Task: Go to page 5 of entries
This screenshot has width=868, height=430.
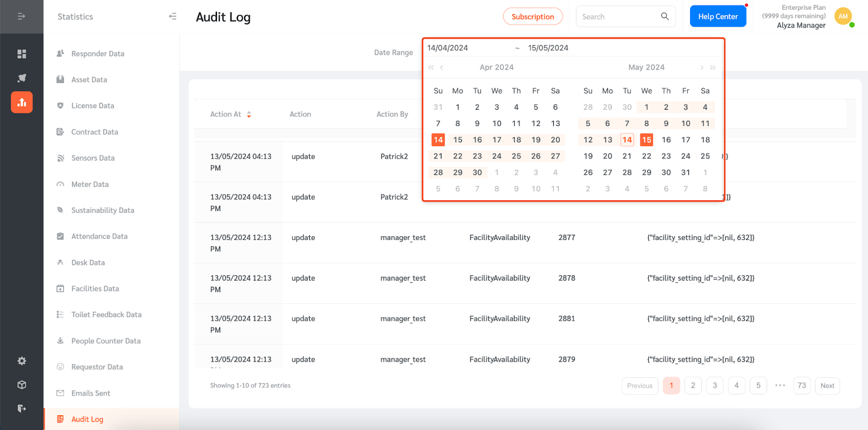Action: point(758,385)
